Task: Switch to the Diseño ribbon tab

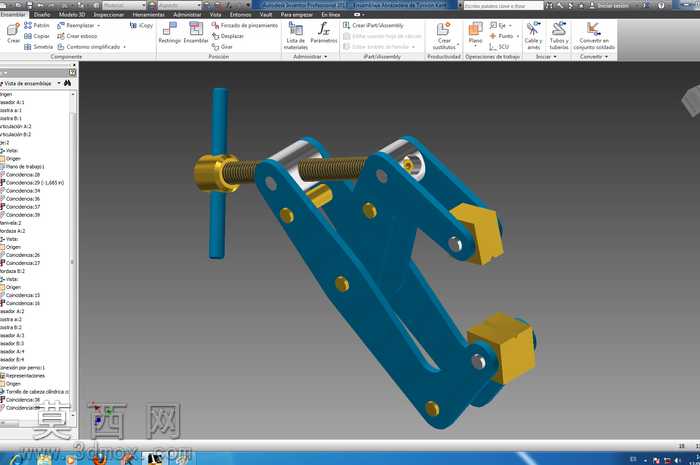Action: [42, 14]
